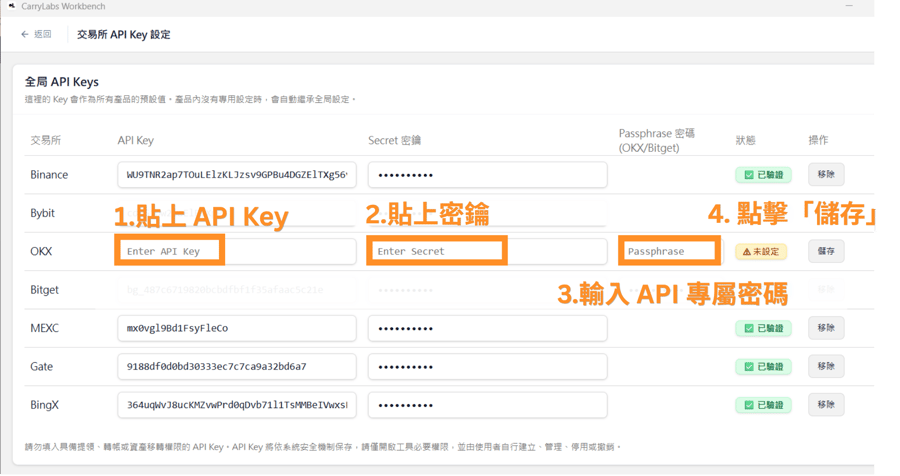
Task: Click the MEXC Secret field
Action: [x=487, y=328]
